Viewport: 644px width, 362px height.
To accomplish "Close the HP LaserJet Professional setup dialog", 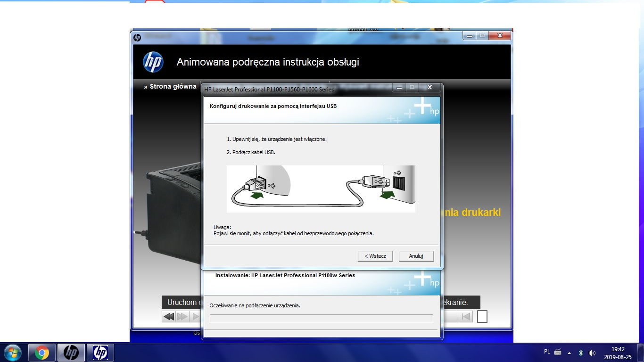I will 429,88.
